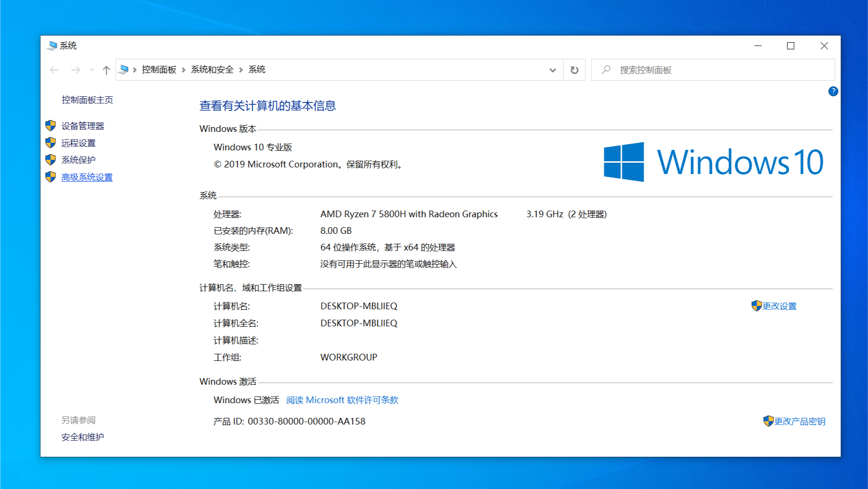This screenshot has height=489, width=868.
Task: Focus the 搜索控制面板 search field
Action: tap(713, 70)
